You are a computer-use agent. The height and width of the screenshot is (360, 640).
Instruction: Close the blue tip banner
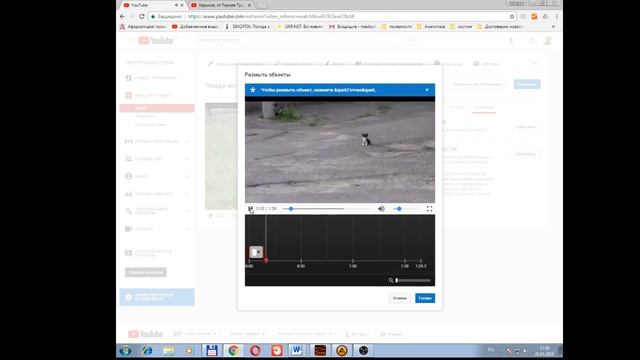pyautogui.click(x=427, y=90)
